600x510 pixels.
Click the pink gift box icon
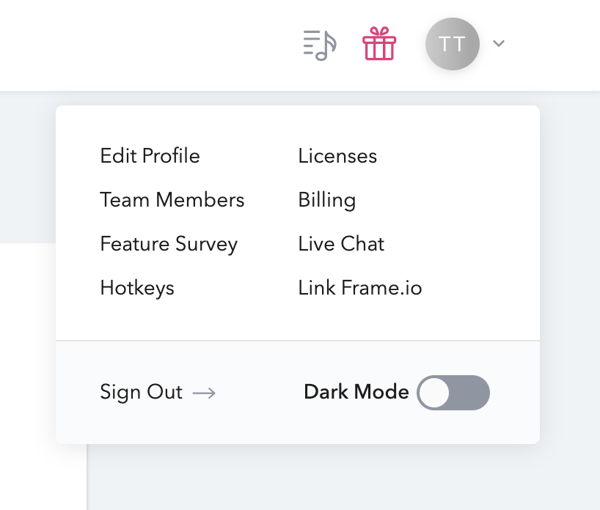point(379,44)
